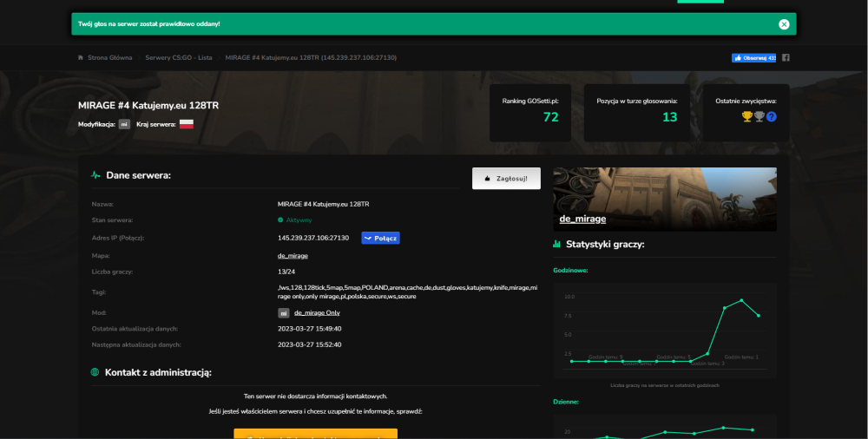
Task: Click the pulse icon beside Dane serwera
Action: (95, 175)
